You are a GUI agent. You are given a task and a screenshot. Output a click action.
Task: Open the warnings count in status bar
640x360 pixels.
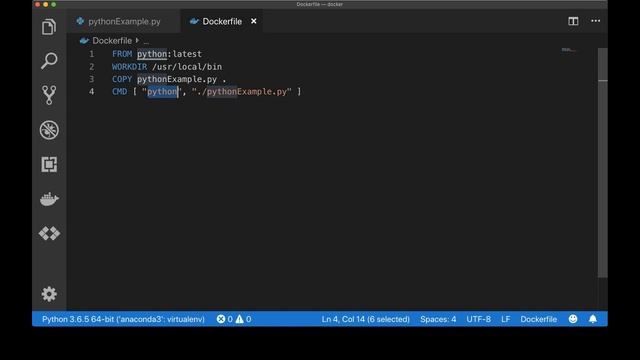coord(243,319)
